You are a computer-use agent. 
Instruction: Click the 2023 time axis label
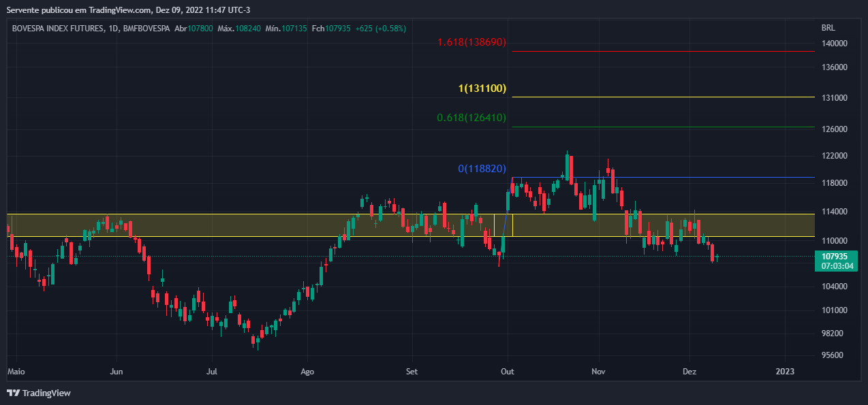785,372
